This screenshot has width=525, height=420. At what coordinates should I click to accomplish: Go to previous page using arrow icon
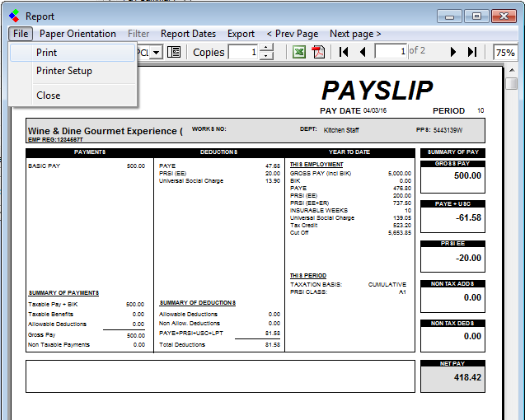click(x=363, y=52)
